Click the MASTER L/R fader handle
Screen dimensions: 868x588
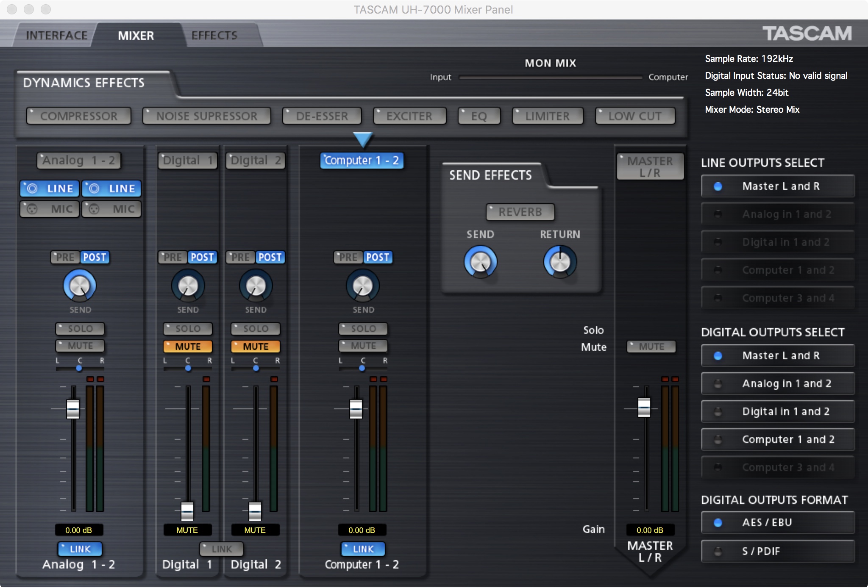coord(644,408)
